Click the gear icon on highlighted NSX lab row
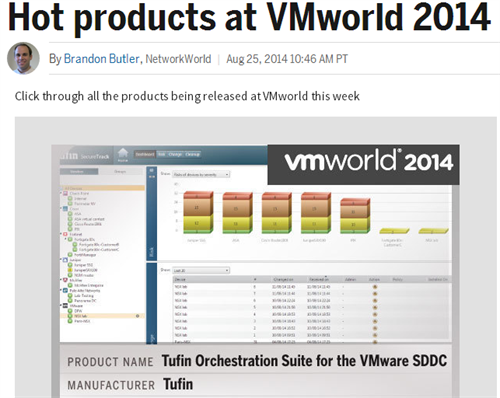This screenshot has width=500, height=398. (137, 316)
